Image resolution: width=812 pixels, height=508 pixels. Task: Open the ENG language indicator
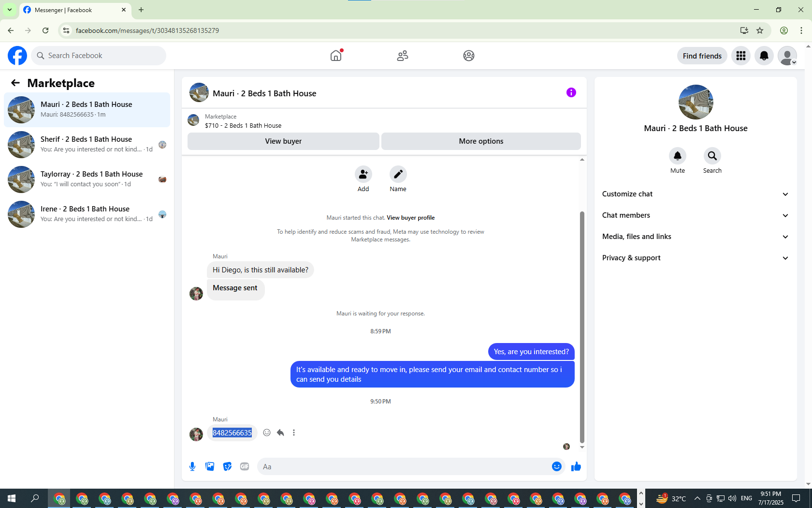pyautogui.click(x=746, y=498)
